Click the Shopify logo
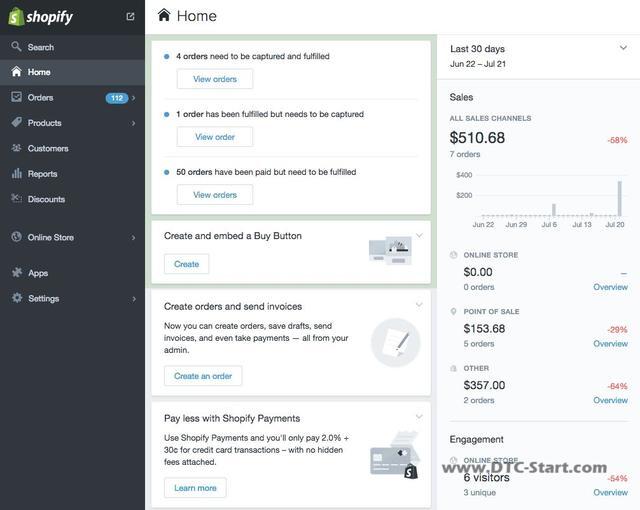640x510 pixels. click(40, 17)
